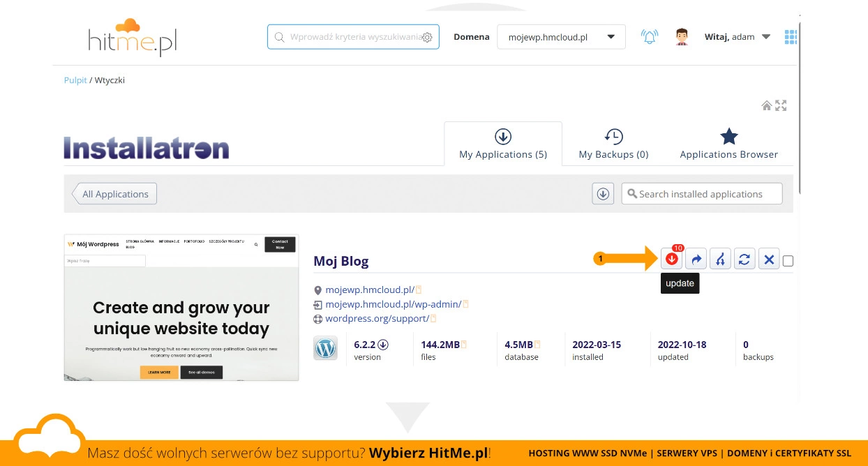Image resolution: width=868 pixels, height=466 pixels.
Task: Click the fullscreen expand icon
Action: click(x=781, y=106)
